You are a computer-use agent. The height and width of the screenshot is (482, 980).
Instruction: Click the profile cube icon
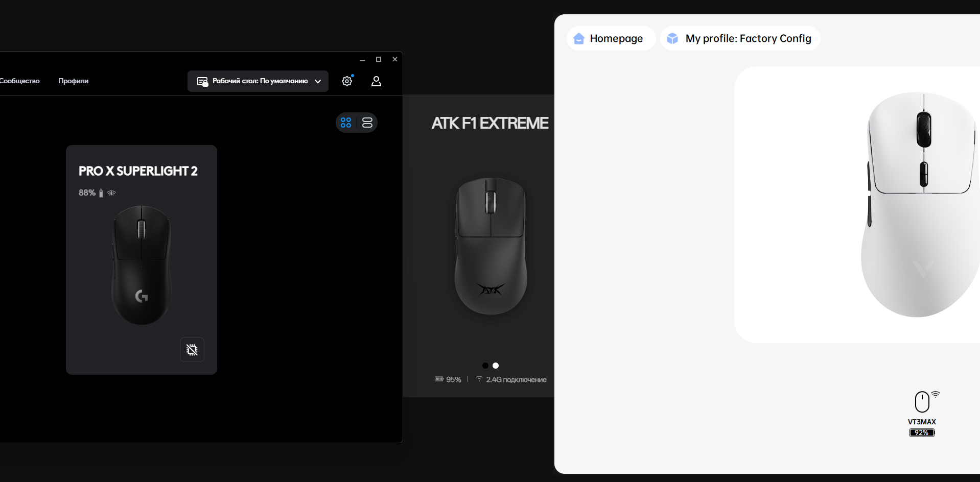click(x=672, y=38)
